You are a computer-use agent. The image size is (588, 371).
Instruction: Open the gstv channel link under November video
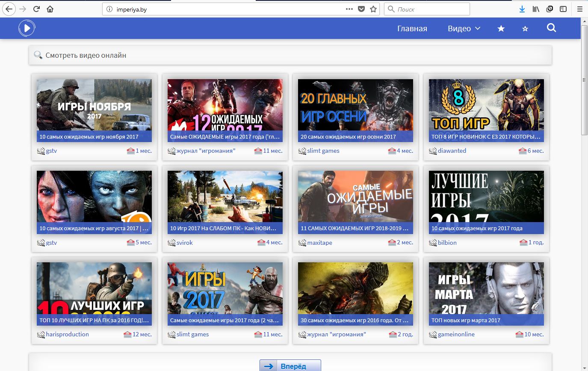tap(51, 151)
